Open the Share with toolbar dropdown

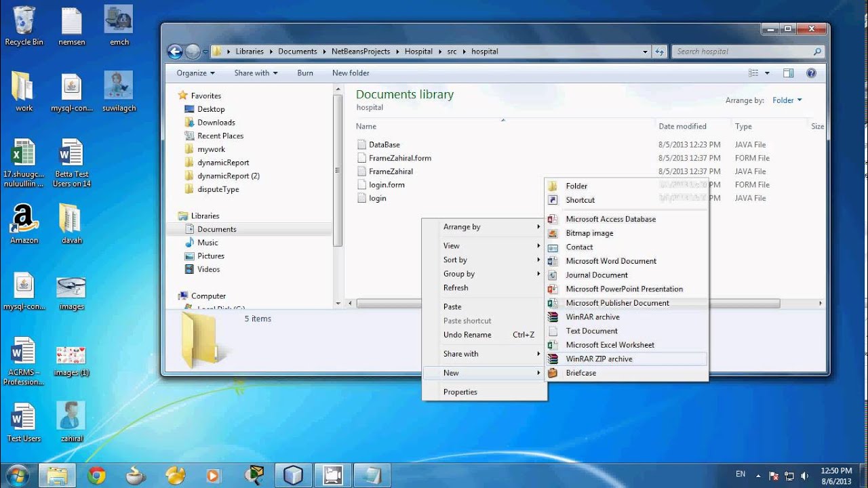pos(256,73)
